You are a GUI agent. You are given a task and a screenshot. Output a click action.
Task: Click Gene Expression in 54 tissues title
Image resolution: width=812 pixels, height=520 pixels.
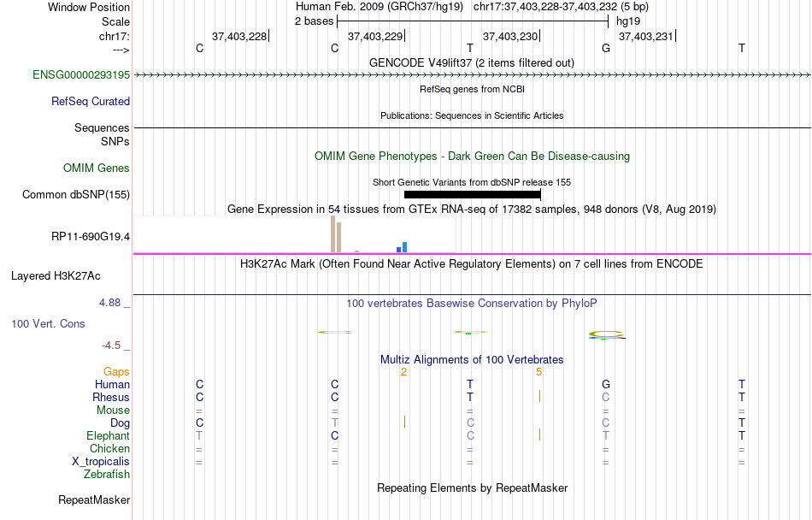pyautogui.click(x=472, y=210)
